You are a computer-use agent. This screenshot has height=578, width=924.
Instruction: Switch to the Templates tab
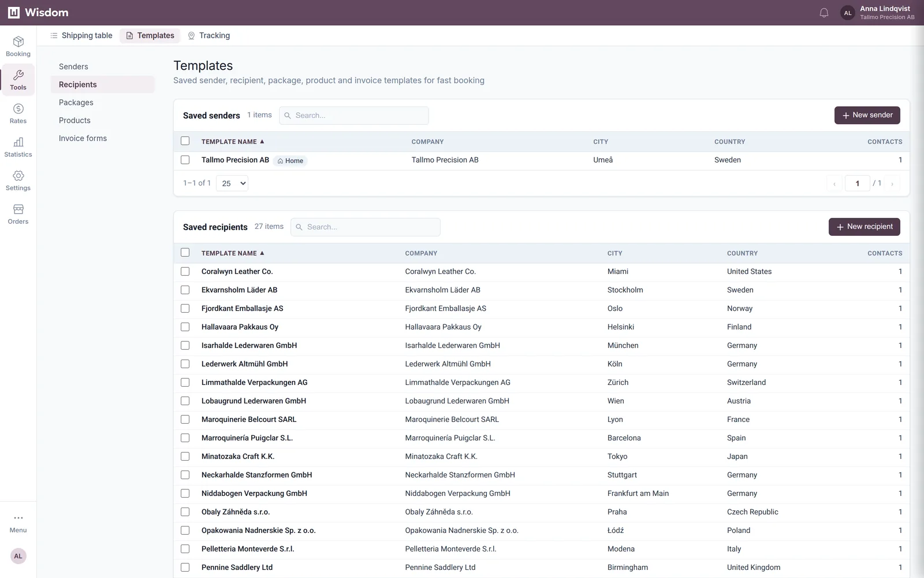tap(150, 35)
